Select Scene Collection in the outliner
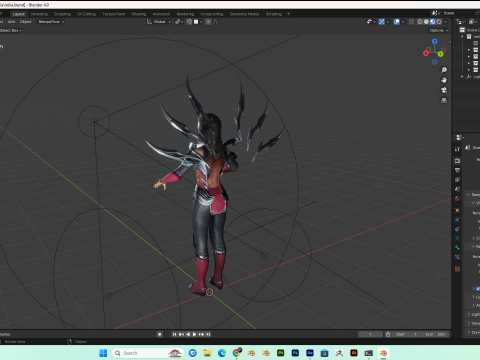The width and height of the screenshot is (480, 360). pyautogui.click(x=470, y=30)
